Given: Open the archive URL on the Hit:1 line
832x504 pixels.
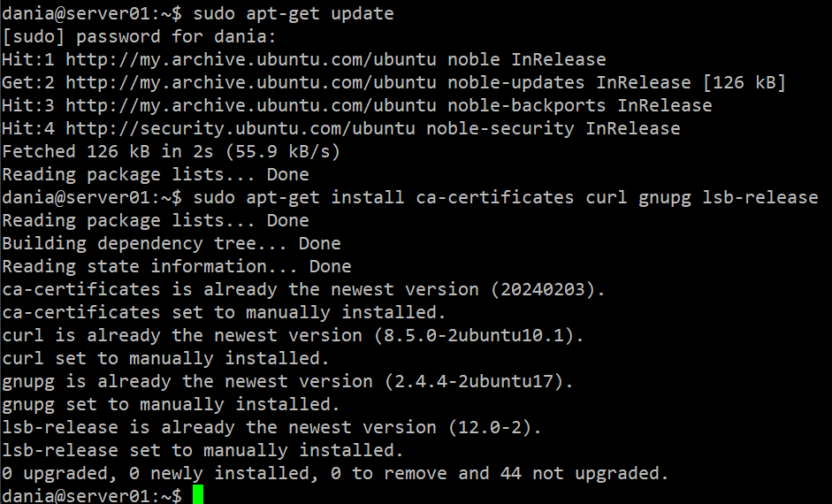Looking at the screenshot, I should point(251,60).
